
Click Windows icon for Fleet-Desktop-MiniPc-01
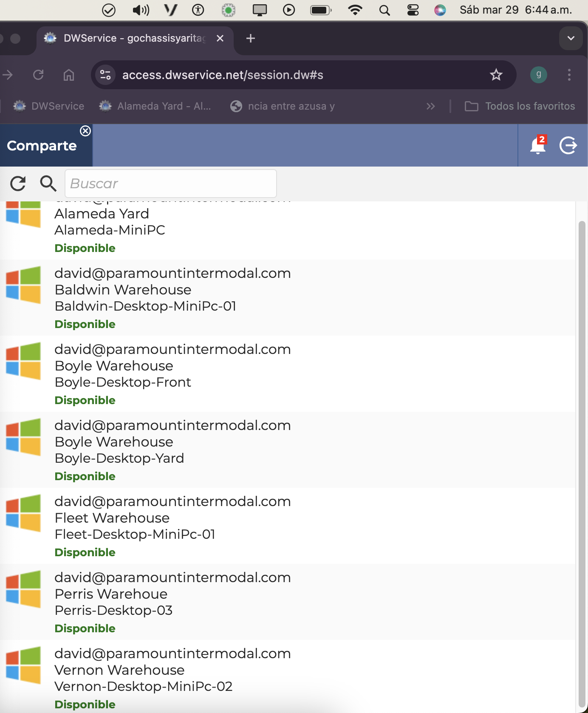[x=23, y=513]
